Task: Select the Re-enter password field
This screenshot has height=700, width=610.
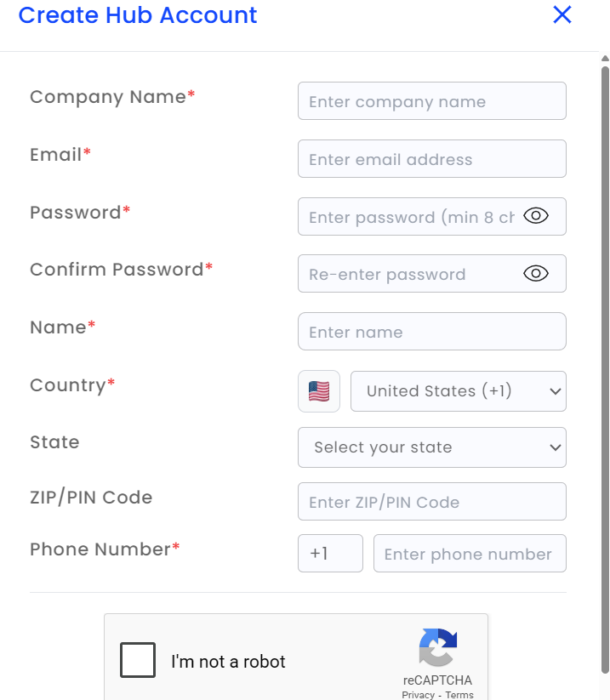Action: 408,274
